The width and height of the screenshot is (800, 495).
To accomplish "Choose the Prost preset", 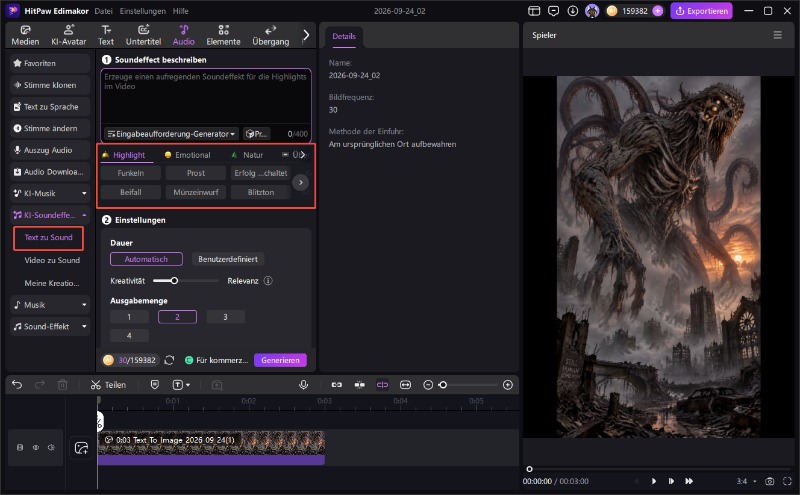I will click(196, 173).
